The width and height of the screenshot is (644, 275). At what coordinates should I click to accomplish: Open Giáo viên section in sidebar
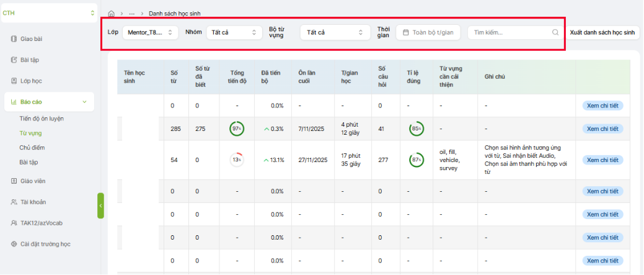coord(32,181)
